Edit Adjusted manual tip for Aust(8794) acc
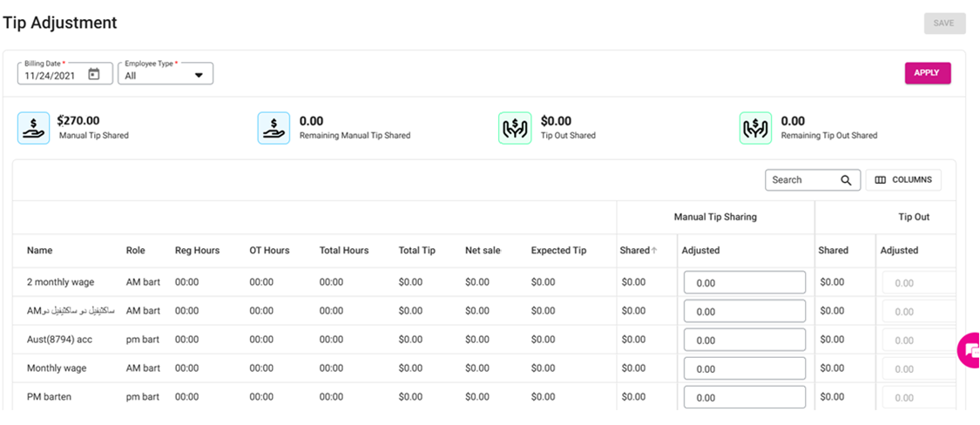Image resolution: width=980 pixels, height=425 pixels. pyautogui.click(x=744, y=341)
